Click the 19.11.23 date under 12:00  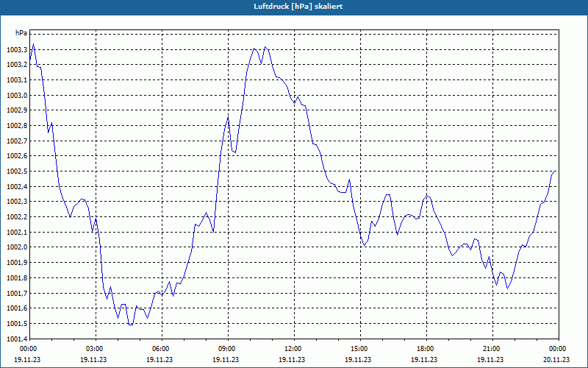click(292, 359)
